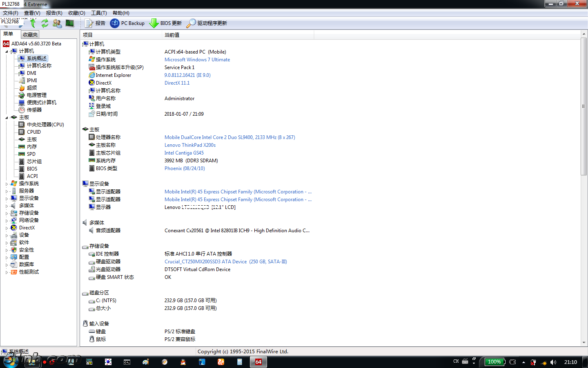The image size is (588, 368).
Task: Open the Lenovo ThinkPad X200s link
Action: point(190,145)
